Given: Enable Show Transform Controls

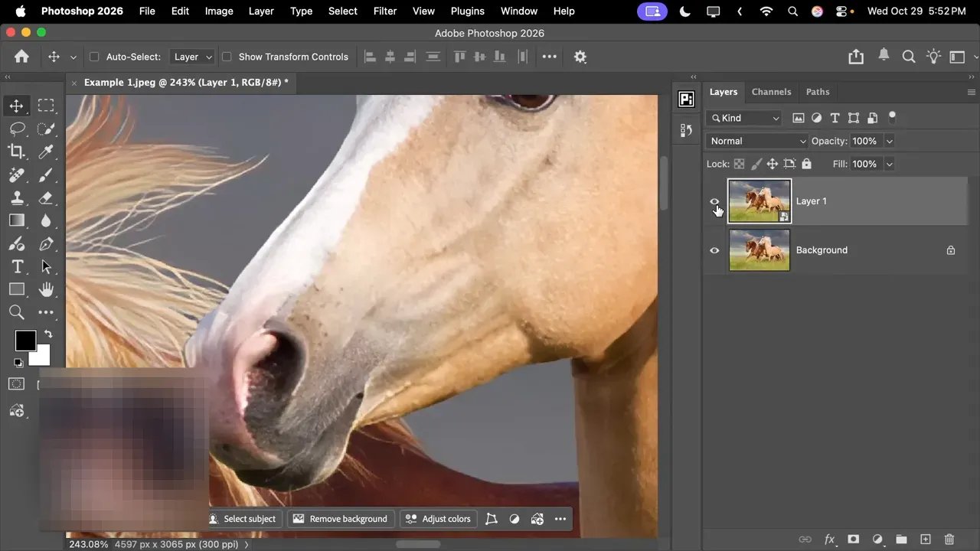Looking at the screenshot, I should [227, 57].
